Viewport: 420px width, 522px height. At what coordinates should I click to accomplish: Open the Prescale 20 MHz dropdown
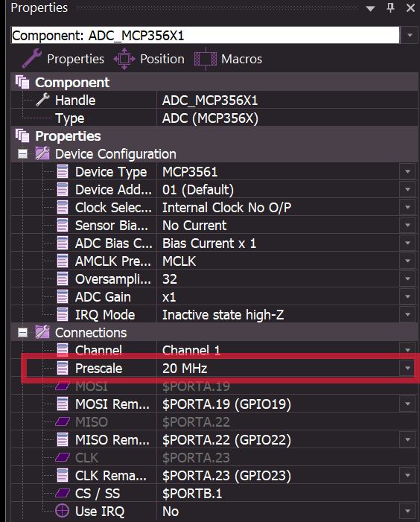pyautogui.click(x=407, y=368)
